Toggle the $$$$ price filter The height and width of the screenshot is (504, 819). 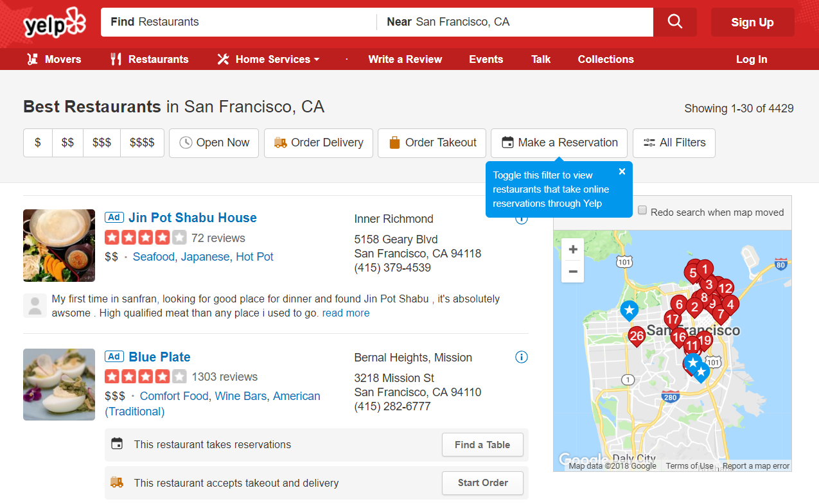(142, 143)
